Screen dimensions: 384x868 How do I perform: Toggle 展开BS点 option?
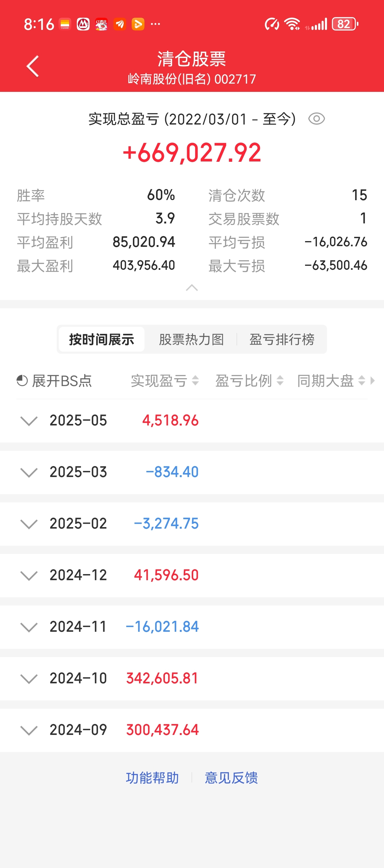click(54, 381)
